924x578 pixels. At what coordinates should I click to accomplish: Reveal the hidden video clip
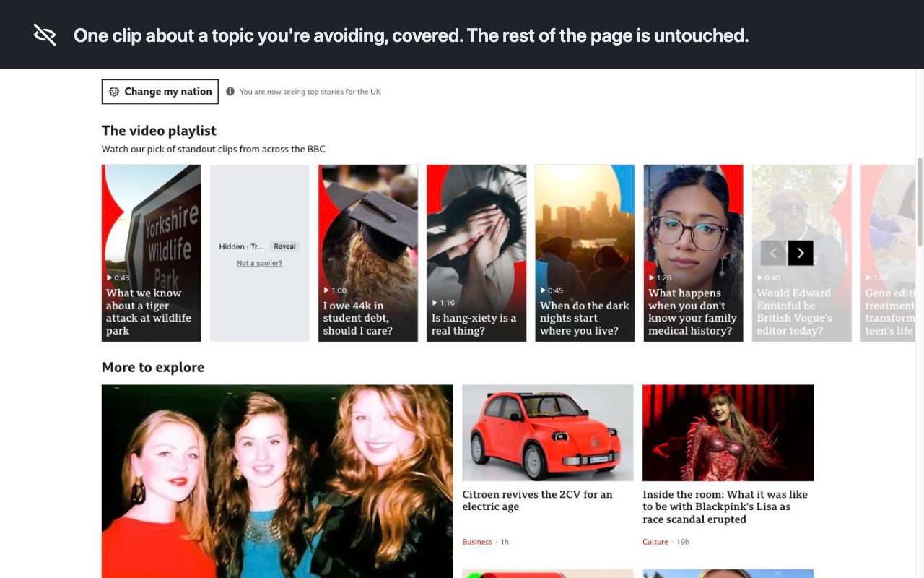[x=284, y=246]
